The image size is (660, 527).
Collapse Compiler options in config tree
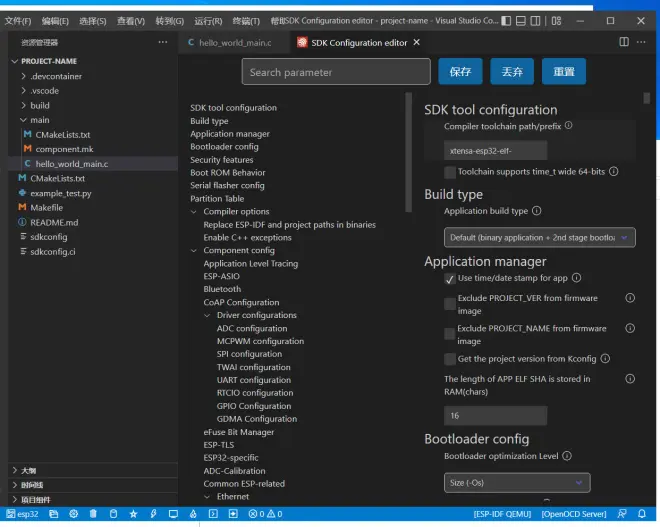(194, 212)
